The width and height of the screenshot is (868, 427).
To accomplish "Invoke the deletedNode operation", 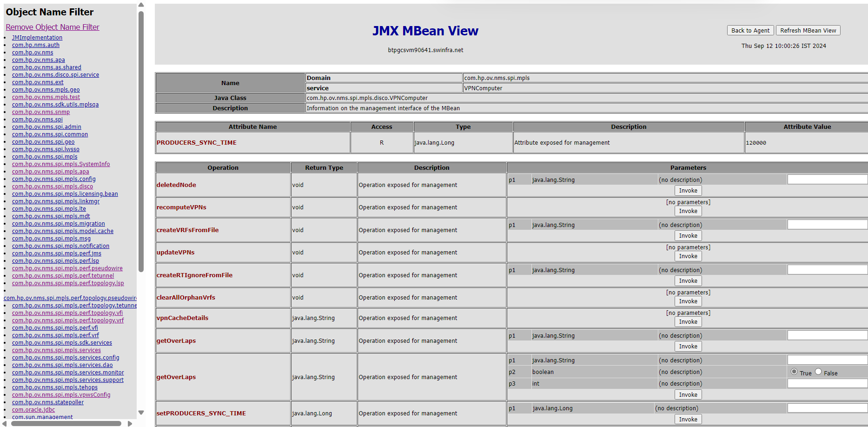I will pos(688,191).
